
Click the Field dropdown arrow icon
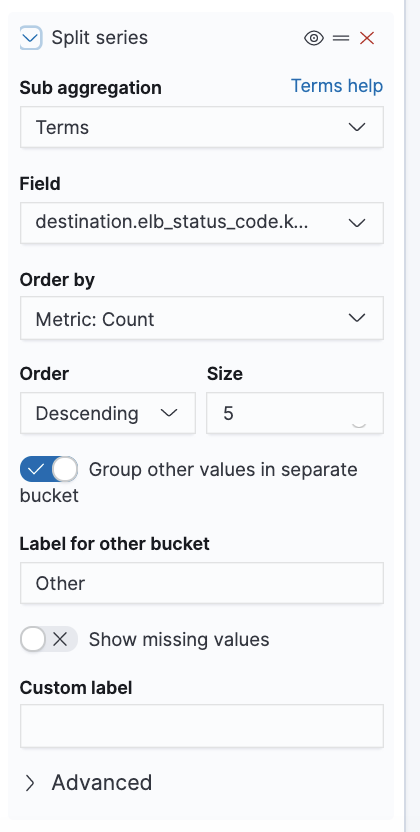click(357, 223)
